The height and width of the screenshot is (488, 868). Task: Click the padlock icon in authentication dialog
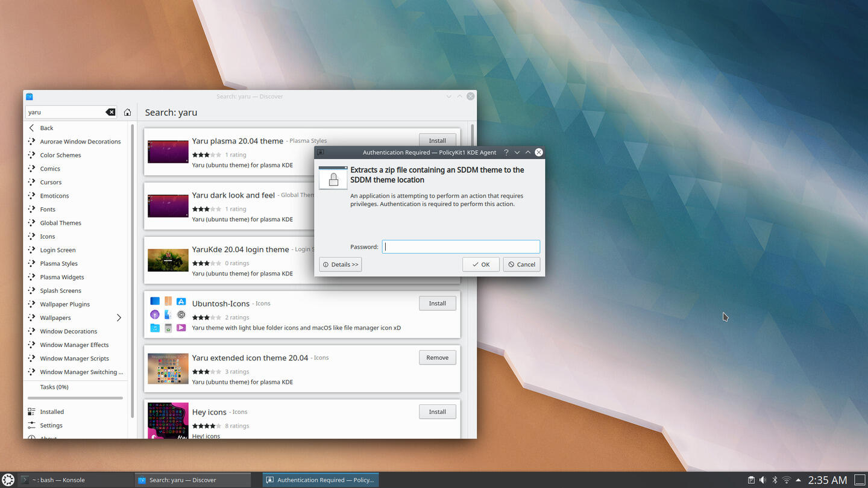333,178
